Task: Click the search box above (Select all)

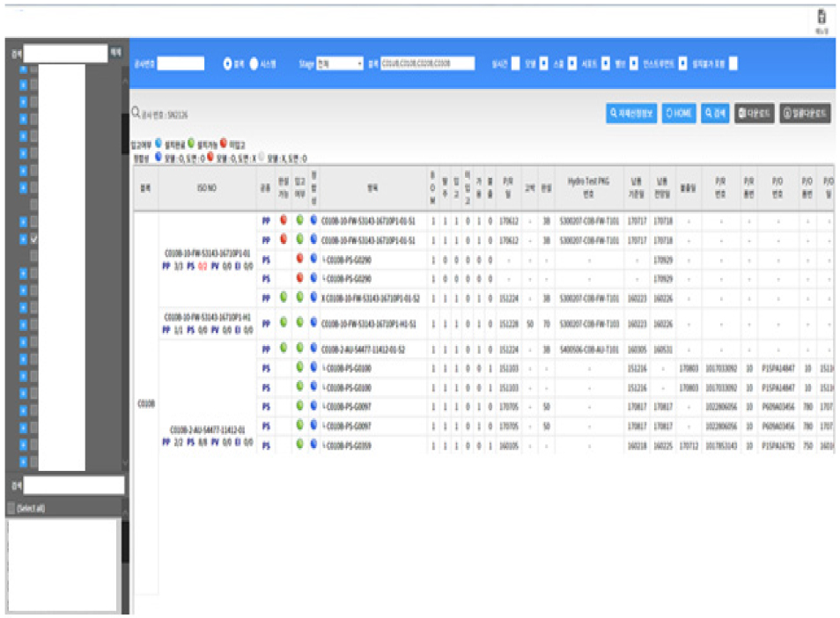Action: 74,485
